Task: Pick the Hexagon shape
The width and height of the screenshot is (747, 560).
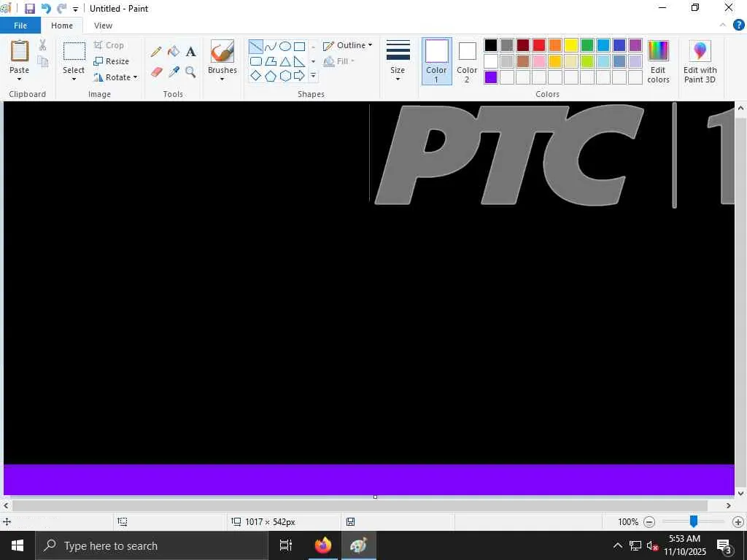Action: pyautogui.click(x=285, y=76)
